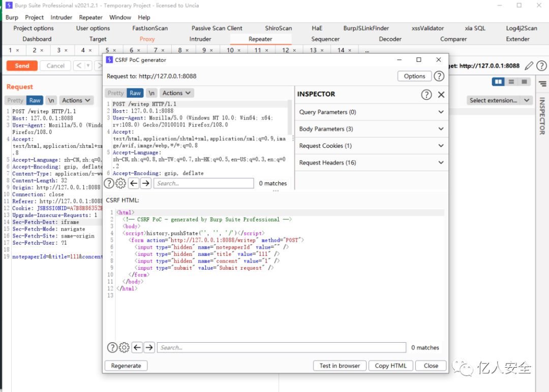Select side-by-side layout view icon

point(498,82)
